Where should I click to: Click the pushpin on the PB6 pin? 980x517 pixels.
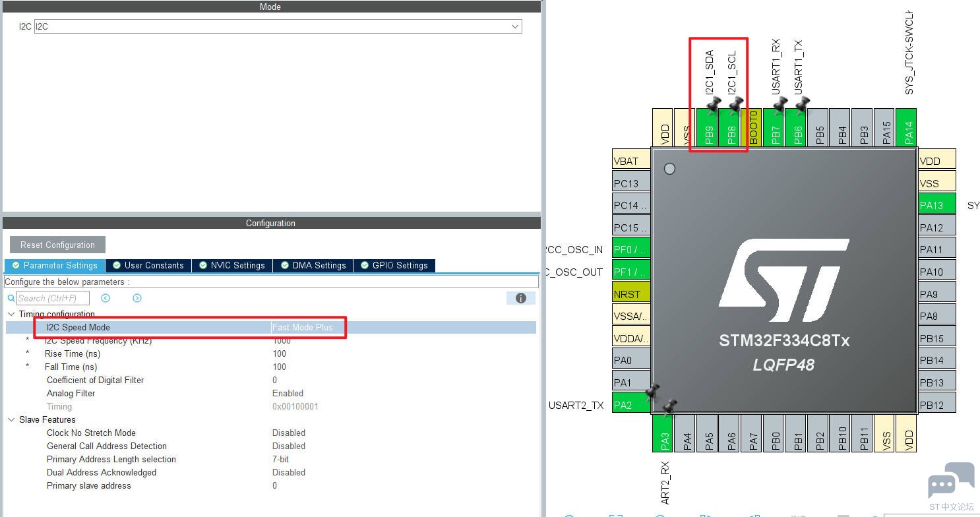pos(802,104)
